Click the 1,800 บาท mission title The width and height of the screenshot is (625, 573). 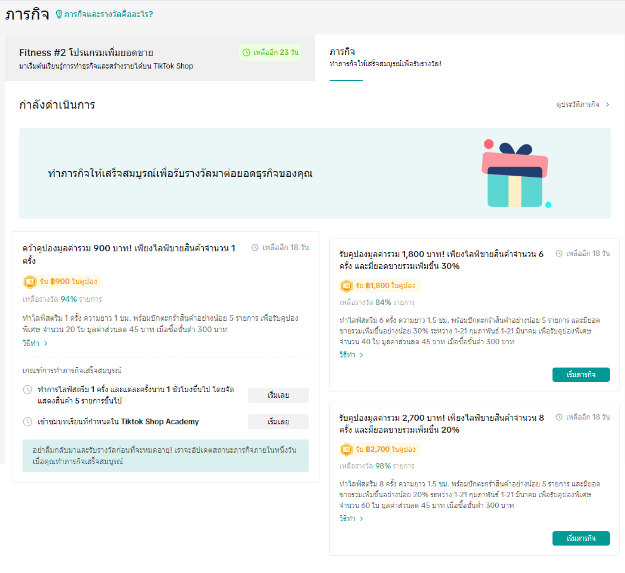click(x=441, y=260)
